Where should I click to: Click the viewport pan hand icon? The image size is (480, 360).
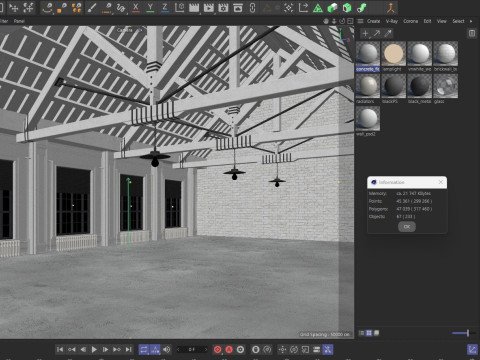tap(326, 21)
